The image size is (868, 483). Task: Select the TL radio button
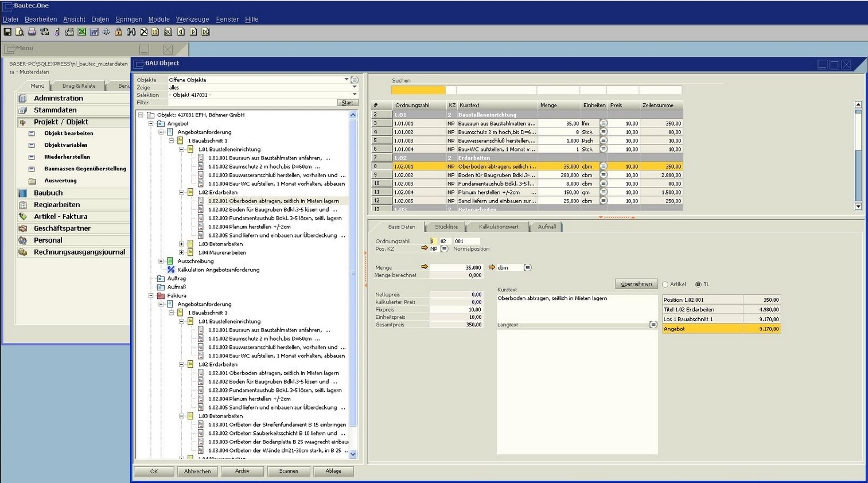pos(698,285)
